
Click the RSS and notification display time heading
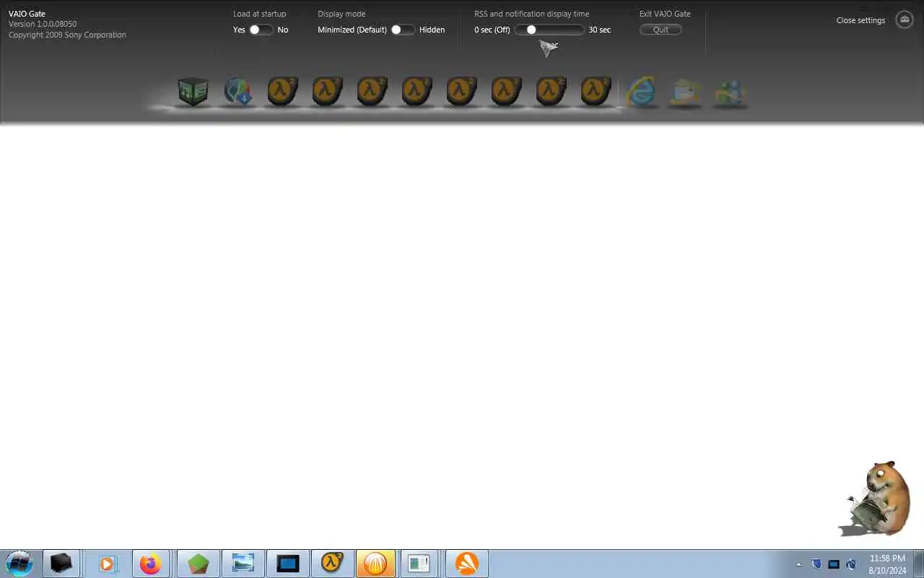tap(531, 14)
